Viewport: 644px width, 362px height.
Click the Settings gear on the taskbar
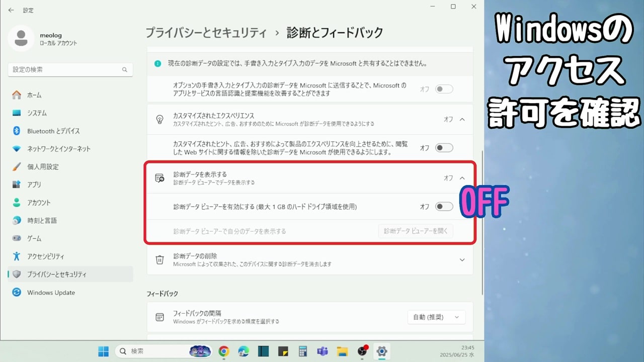pos(382,351)
